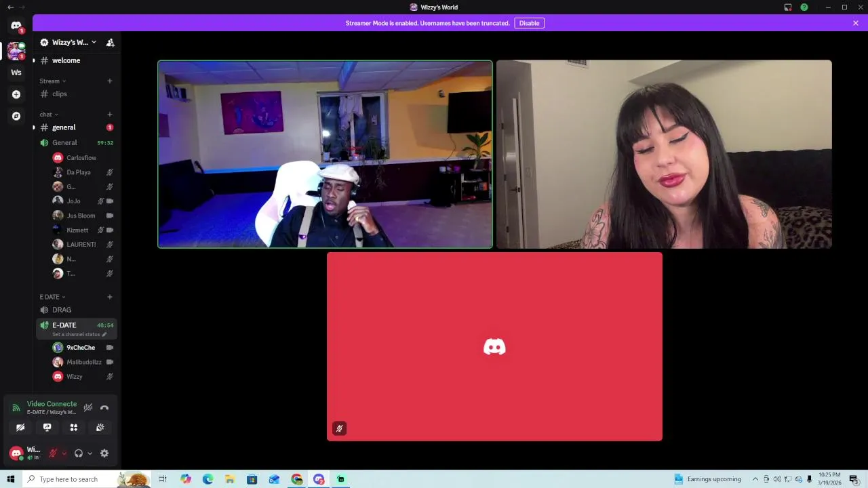Toggle noise suppression icon
This screenshot has width=868, height=488.
[x=88, y=408]
